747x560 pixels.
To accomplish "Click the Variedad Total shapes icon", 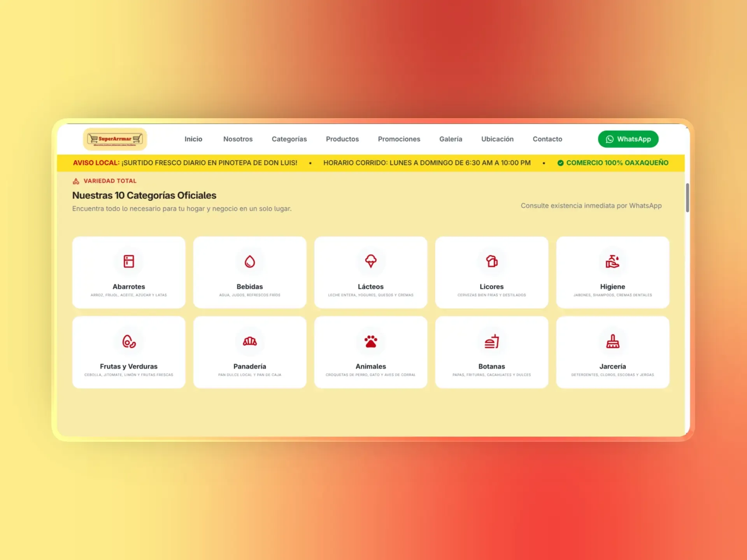I will 76,181.
